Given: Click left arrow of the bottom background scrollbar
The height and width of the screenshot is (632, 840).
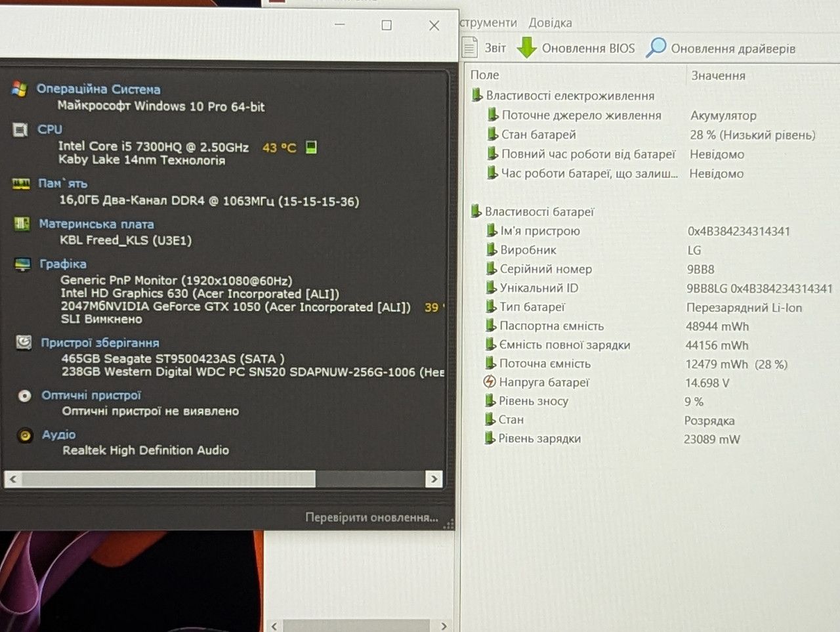Looking at the screenshot, I should point(274,626).
